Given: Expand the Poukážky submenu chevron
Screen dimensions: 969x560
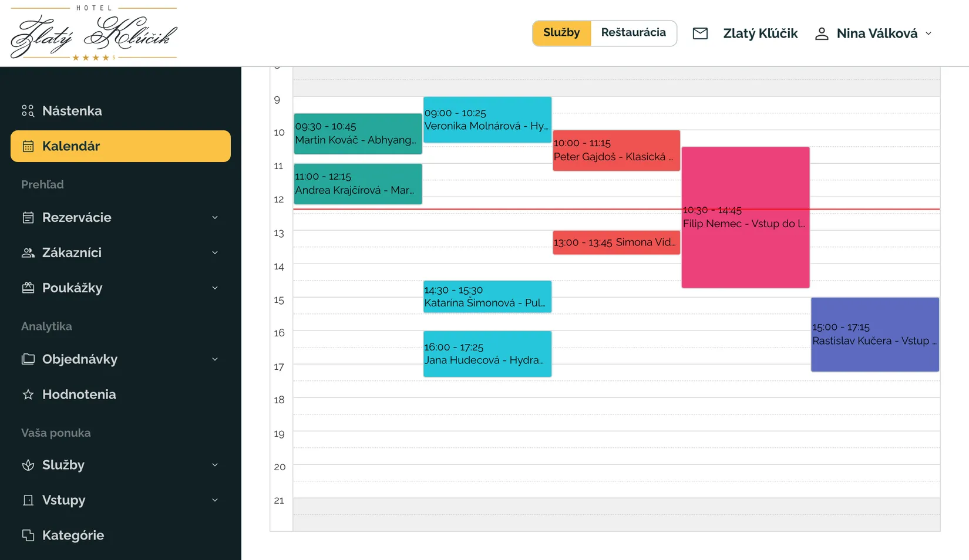Looking at the screenshot, I should click(215, 288).
